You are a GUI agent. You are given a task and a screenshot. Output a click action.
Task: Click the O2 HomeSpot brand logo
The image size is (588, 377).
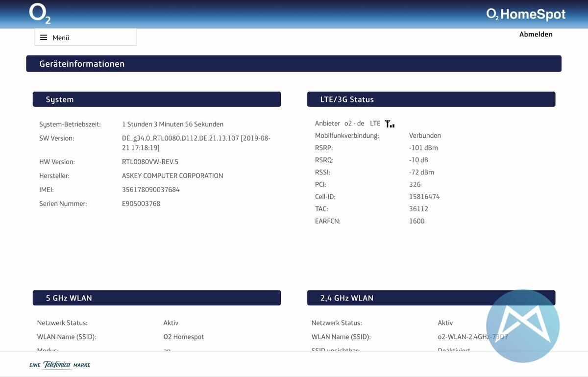point(526,14)
